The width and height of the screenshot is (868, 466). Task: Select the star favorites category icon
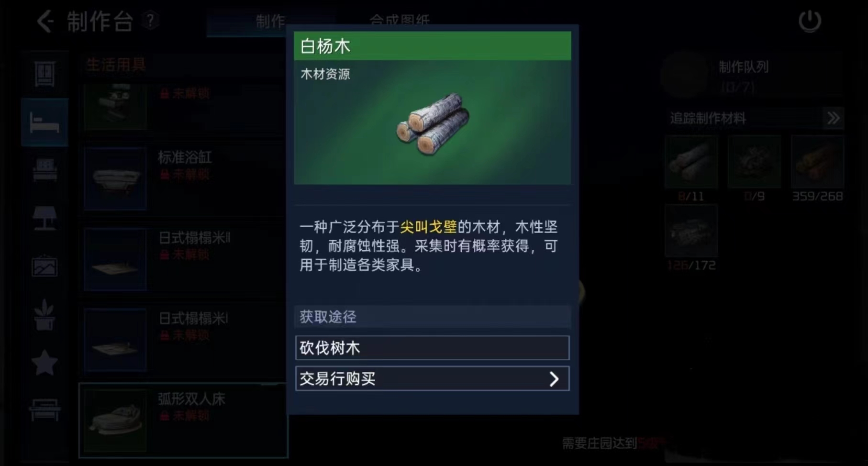45,363
